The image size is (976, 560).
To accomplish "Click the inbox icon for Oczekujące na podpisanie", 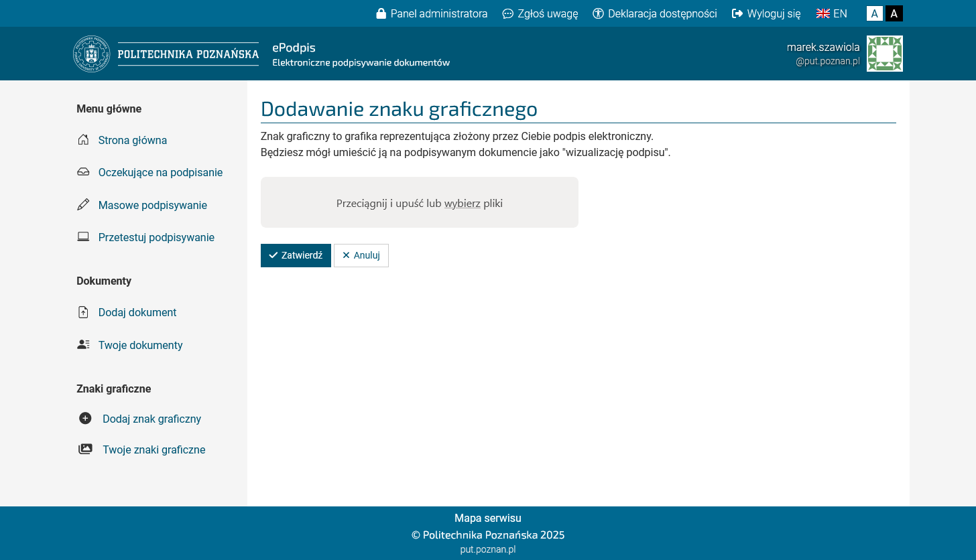I will pyautogui.click(x=83, y=172).
